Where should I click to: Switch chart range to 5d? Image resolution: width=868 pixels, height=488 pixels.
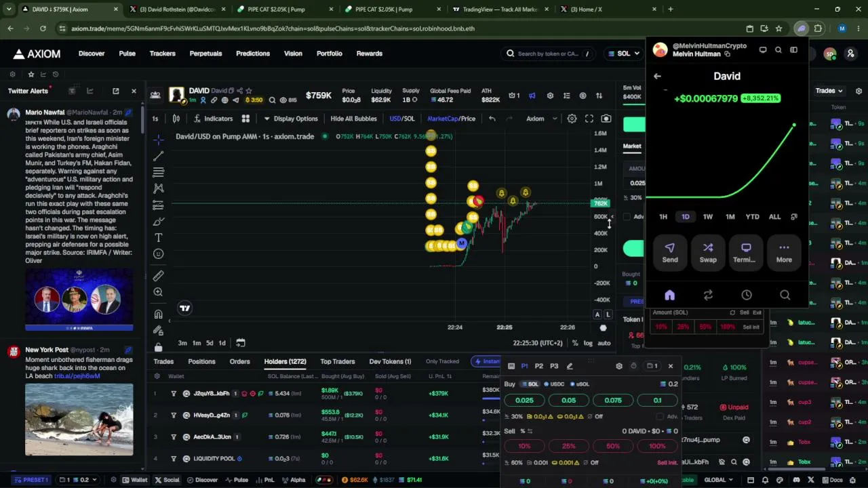pos(210,343)
